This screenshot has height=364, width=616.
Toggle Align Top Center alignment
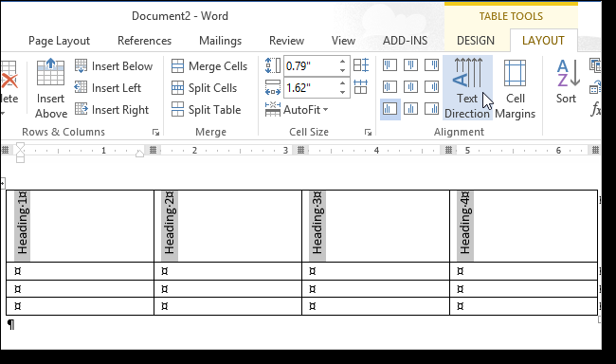click(x=410, y=65)
